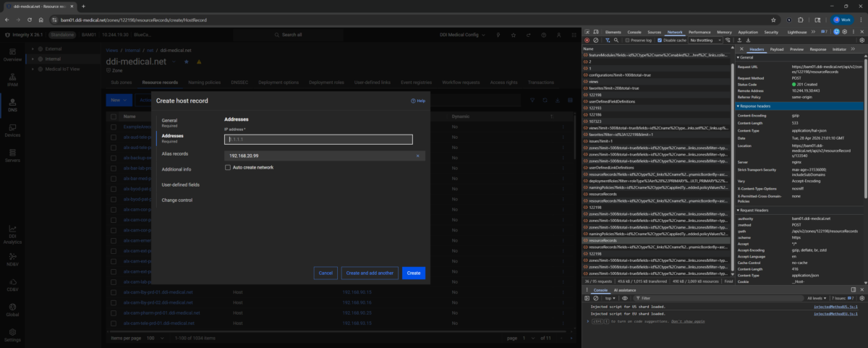This screenshot has height=348, width=868.
Task: Expand the Medical IoT View node
Action: (33, 69)
